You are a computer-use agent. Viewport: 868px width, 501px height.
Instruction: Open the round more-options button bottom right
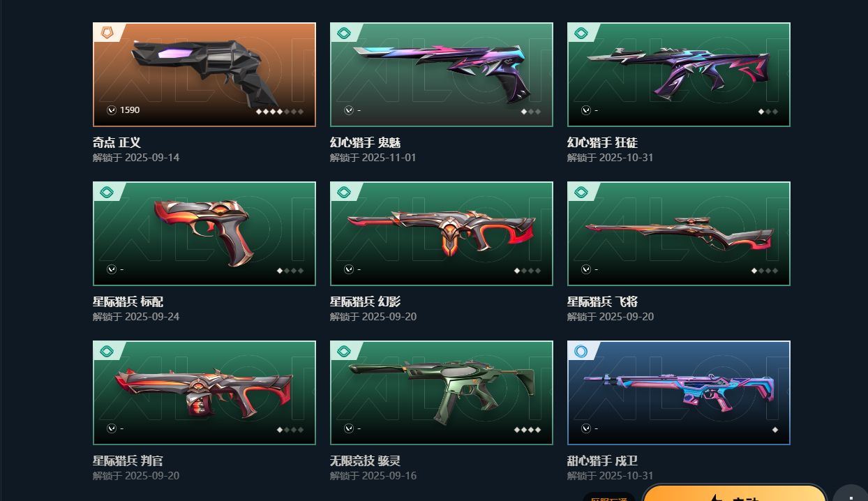click(x=851, y=493)
